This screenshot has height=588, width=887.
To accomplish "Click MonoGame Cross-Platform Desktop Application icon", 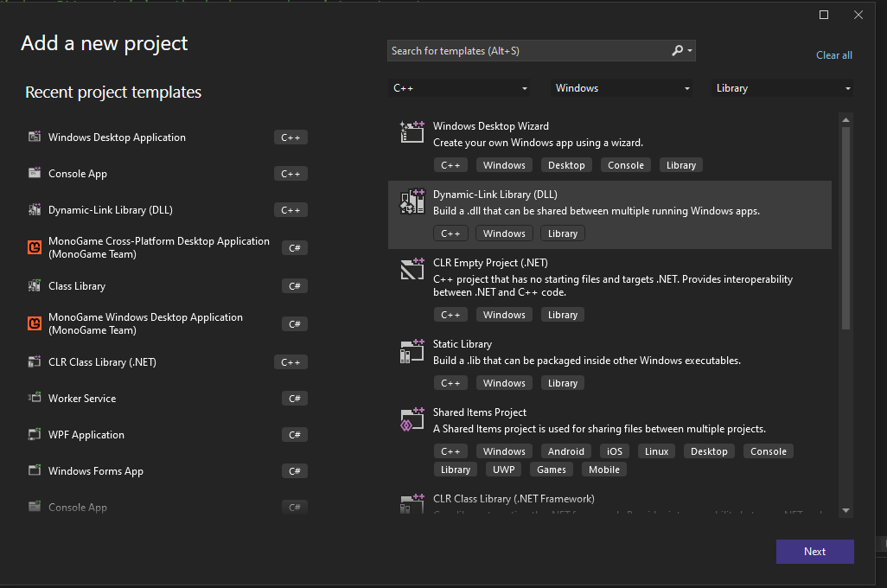I will click(x=35, y=248).
